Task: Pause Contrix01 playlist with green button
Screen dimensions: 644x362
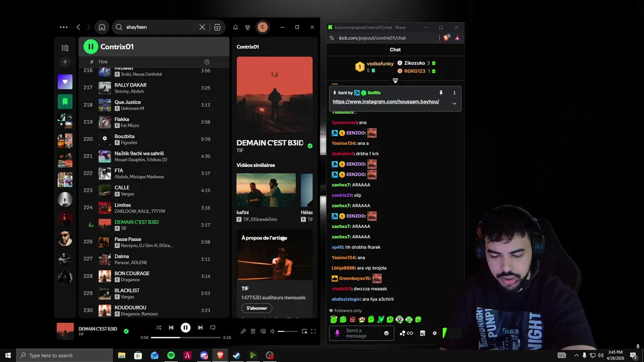Action: tap(91, 47)
